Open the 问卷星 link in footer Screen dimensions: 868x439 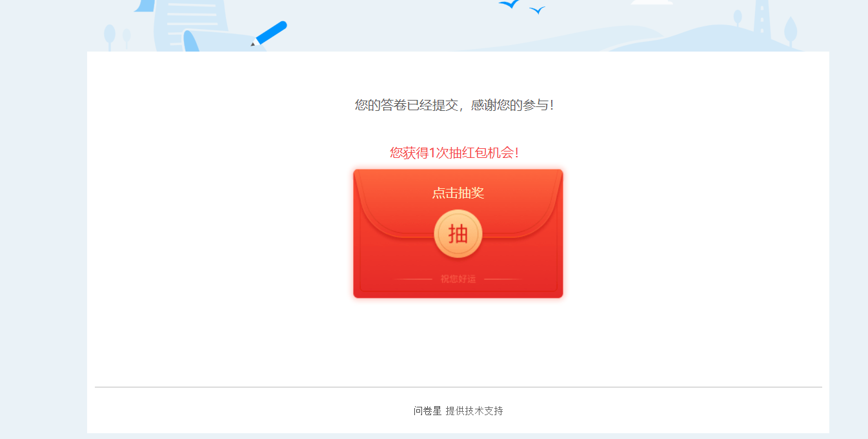(x=427, y=411)
